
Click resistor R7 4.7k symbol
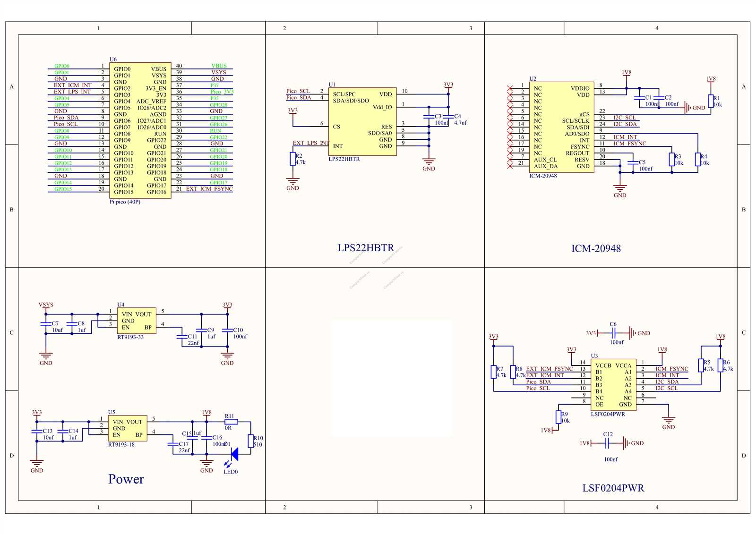coord(493,372)
